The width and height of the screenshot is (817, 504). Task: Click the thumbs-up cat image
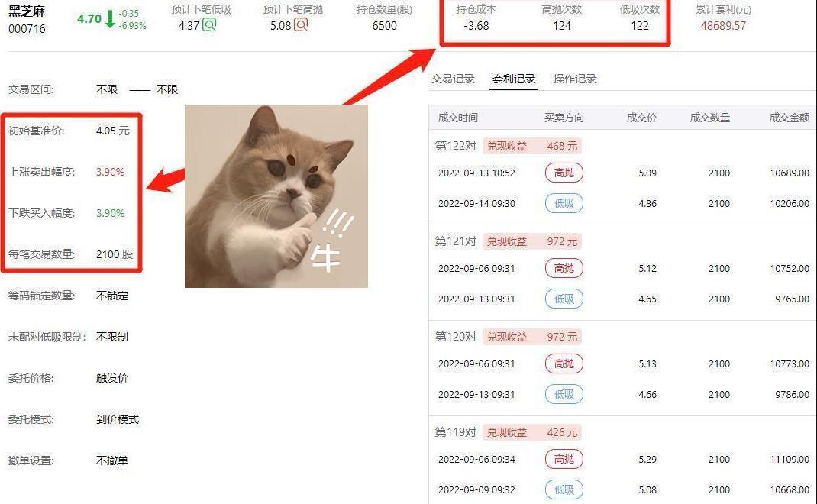tap(276, 196)
